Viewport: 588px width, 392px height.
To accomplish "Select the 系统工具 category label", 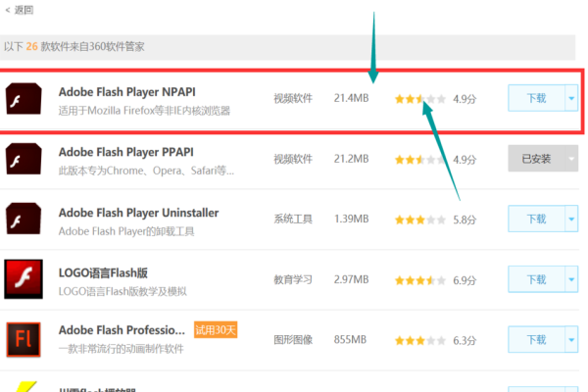I will tap(293, 220).
